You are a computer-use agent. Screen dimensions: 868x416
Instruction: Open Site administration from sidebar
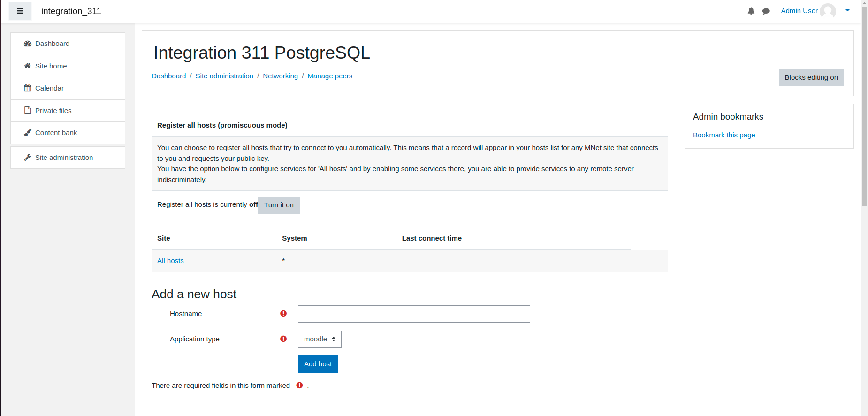click(68, 158)
